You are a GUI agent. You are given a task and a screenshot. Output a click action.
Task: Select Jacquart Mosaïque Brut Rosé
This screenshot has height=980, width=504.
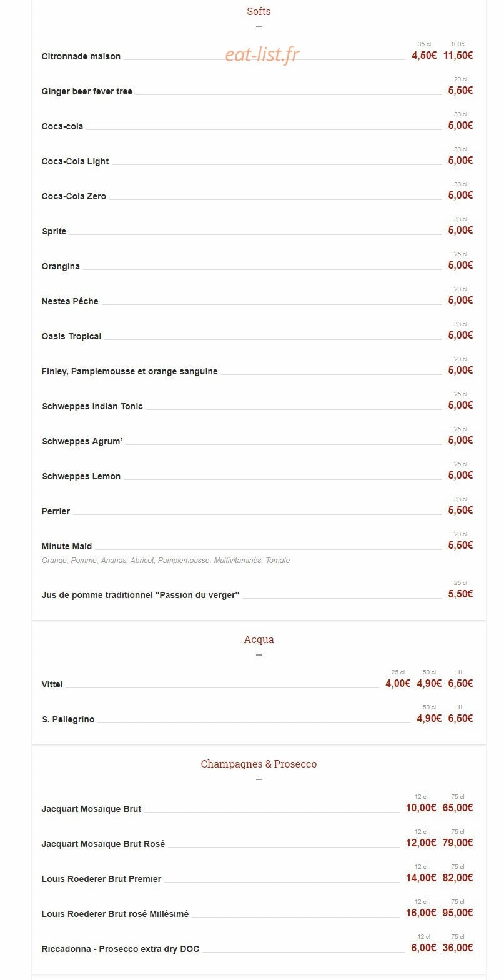(103, 844)
